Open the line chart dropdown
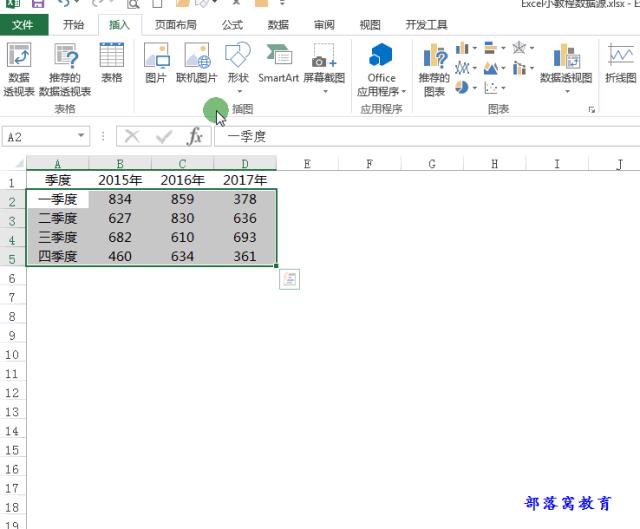The height and width of the screenshot is (529, 640). [466, 68]
